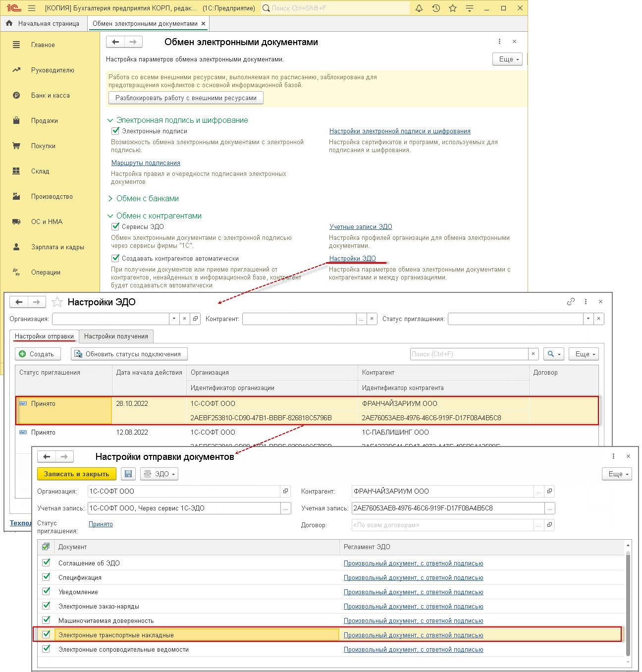Viewport: 642px width, 672px height.
Task: Go to the Склад section
Action: point(40,171)
